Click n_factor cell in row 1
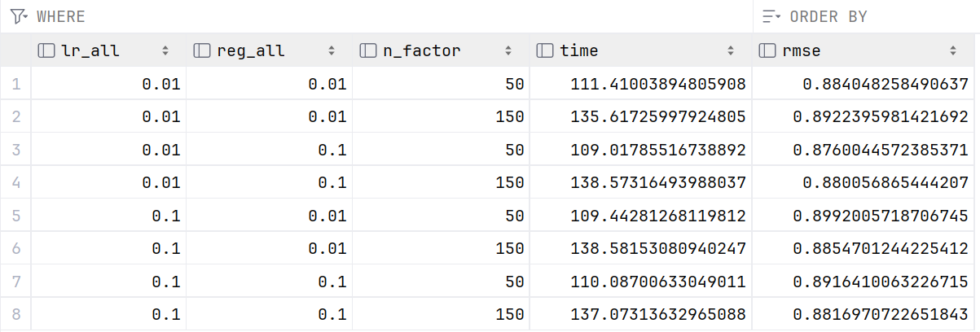This screenshot has width=980, height=332. (441, 84)
